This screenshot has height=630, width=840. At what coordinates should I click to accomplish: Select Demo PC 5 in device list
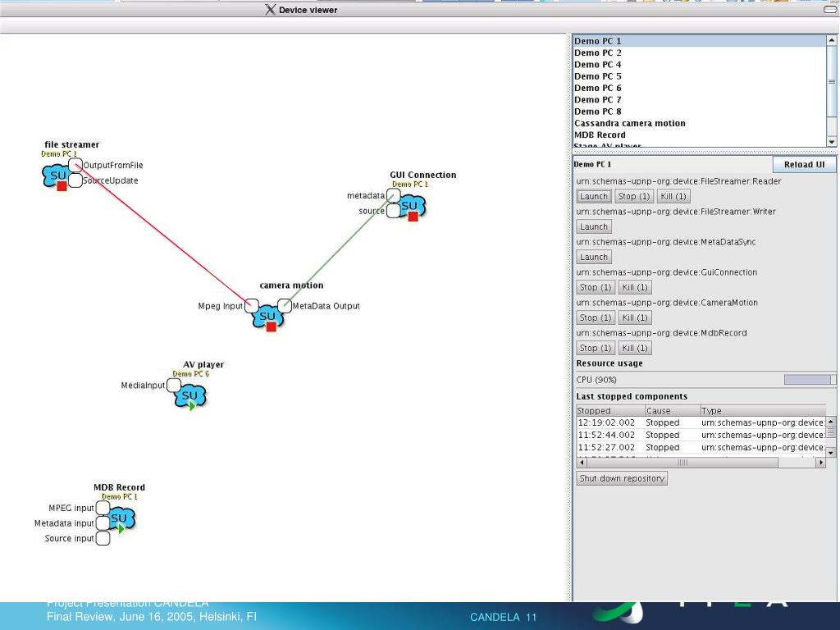pos(700,76)
